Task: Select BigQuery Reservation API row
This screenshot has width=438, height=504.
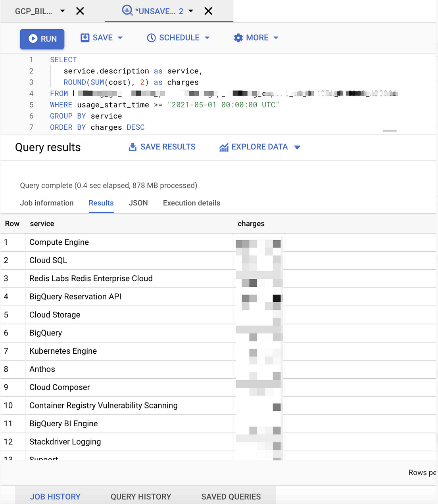Action: 218,297
